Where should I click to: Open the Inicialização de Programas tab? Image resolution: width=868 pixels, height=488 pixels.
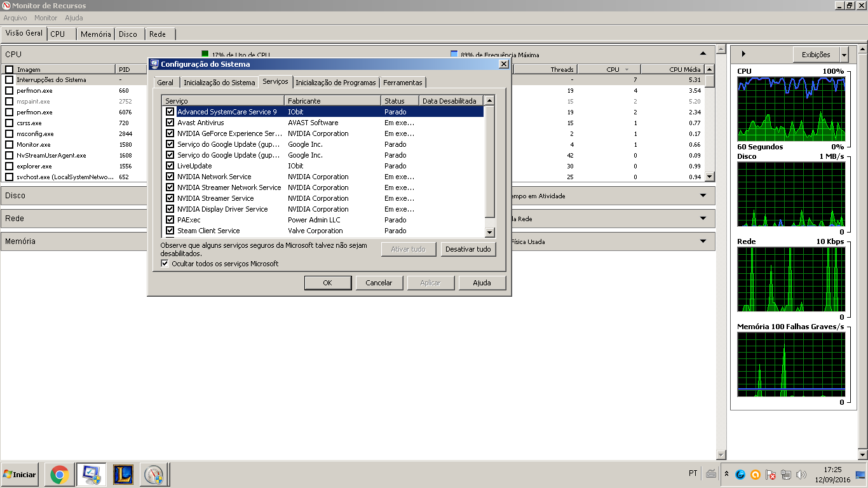click(x=336, y=83)
